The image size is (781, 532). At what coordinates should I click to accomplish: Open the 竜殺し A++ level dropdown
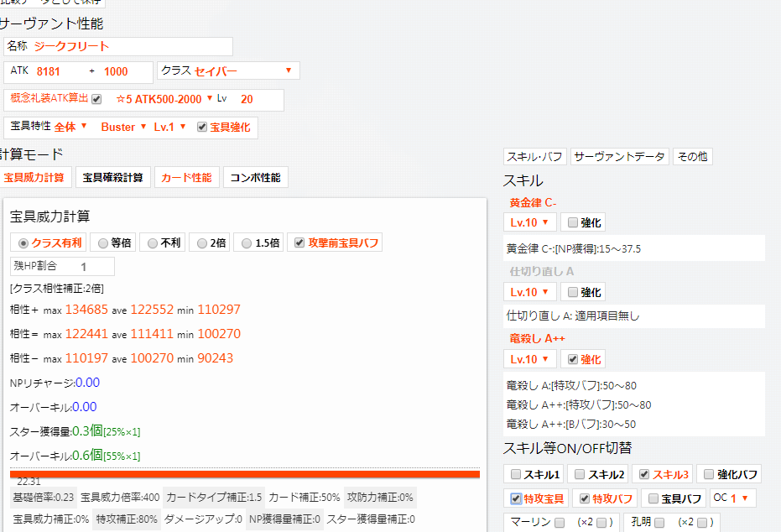[530, 359]
